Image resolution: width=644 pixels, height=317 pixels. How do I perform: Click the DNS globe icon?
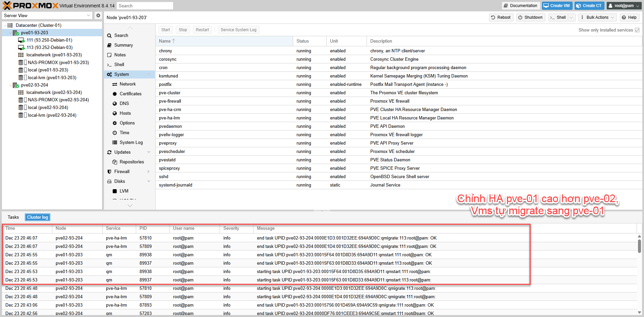pos(115,104)
